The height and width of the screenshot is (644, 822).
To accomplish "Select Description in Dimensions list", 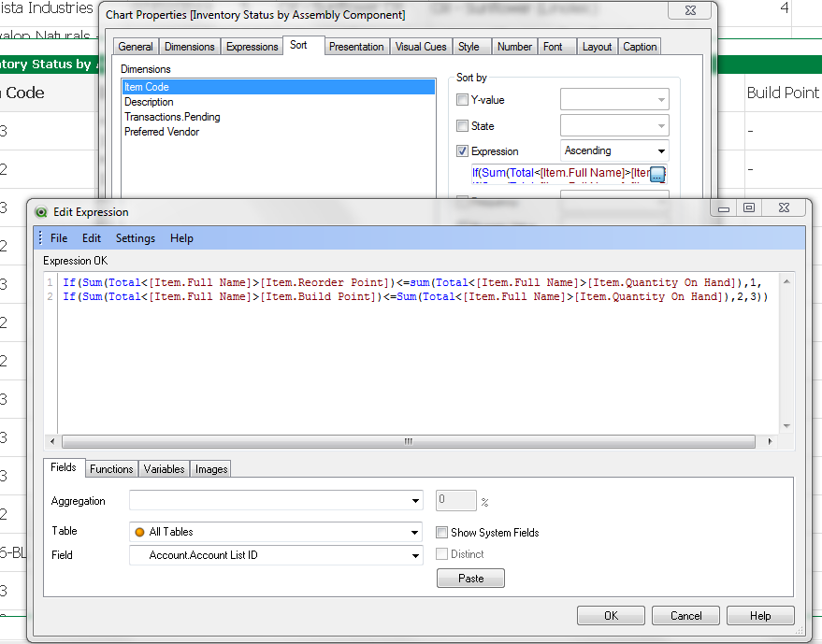I will [x=279, y=102].
